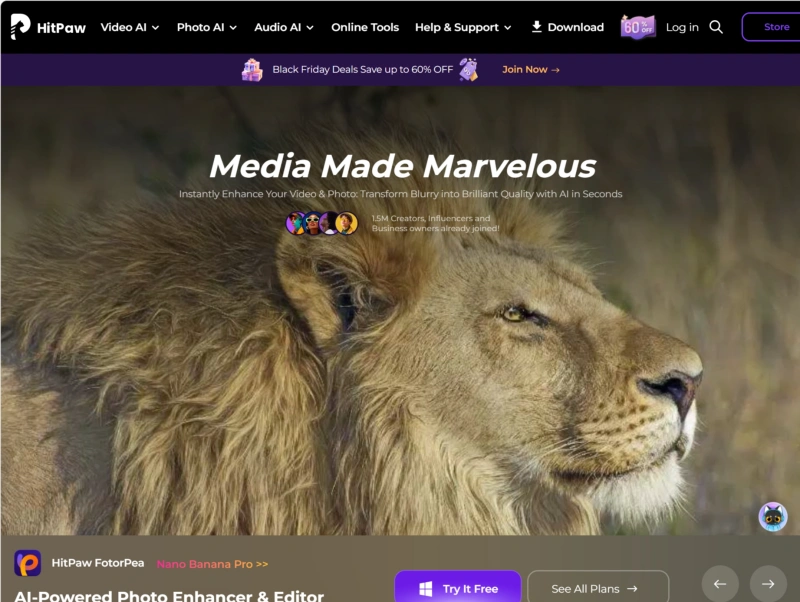
Task: Go to previous slide with left arrow
Action: [x=720, y=584]
